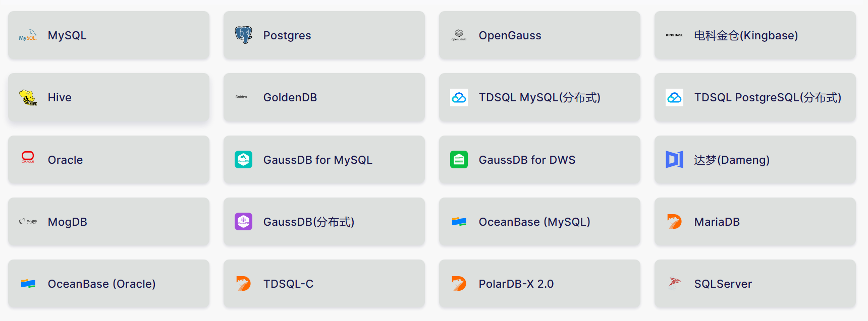Click the purple GaussDB distributed icon

[243, 222]
